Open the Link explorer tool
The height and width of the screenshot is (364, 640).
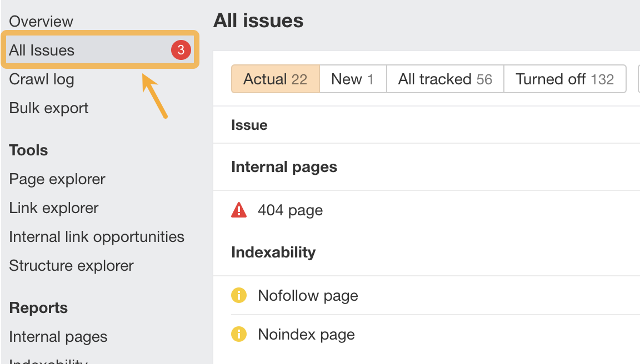(x=54, y=208)
